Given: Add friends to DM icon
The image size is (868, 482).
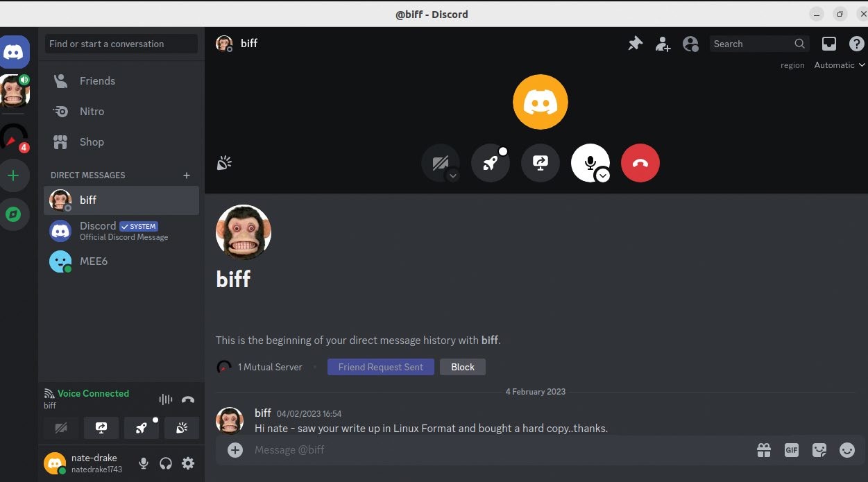Looking at the screenshot, I should coord(663,44).
